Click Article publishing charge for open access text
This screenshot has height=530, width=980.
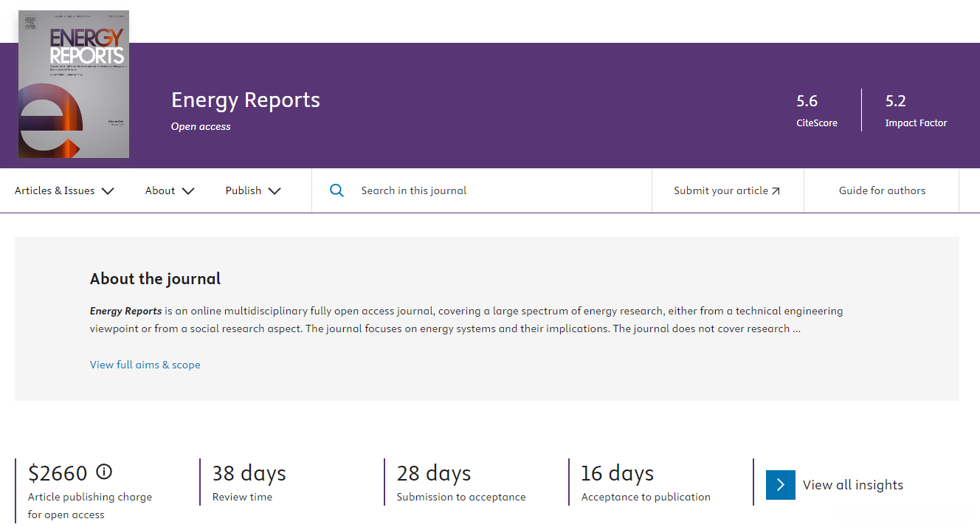(x=90, y=506)
